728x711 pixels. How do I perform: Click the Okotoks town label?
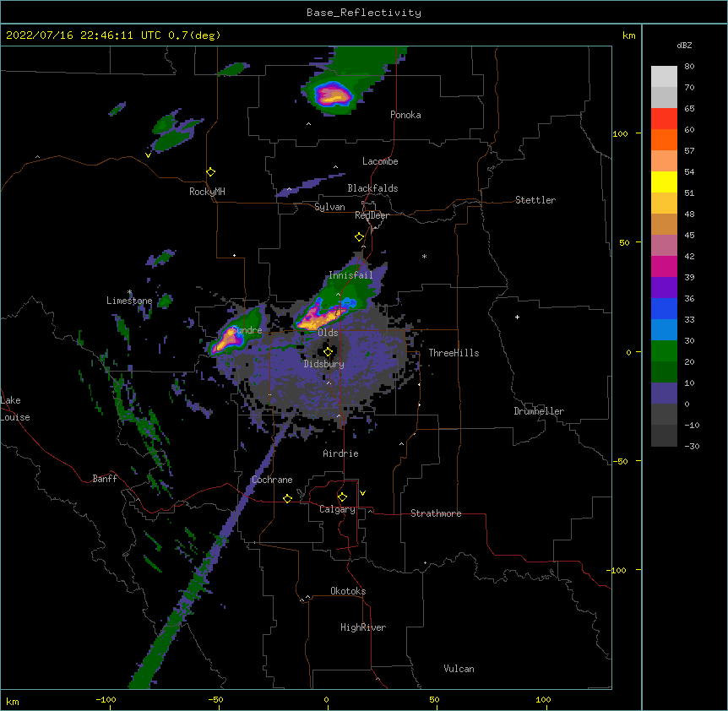click(x=348, y=591)
